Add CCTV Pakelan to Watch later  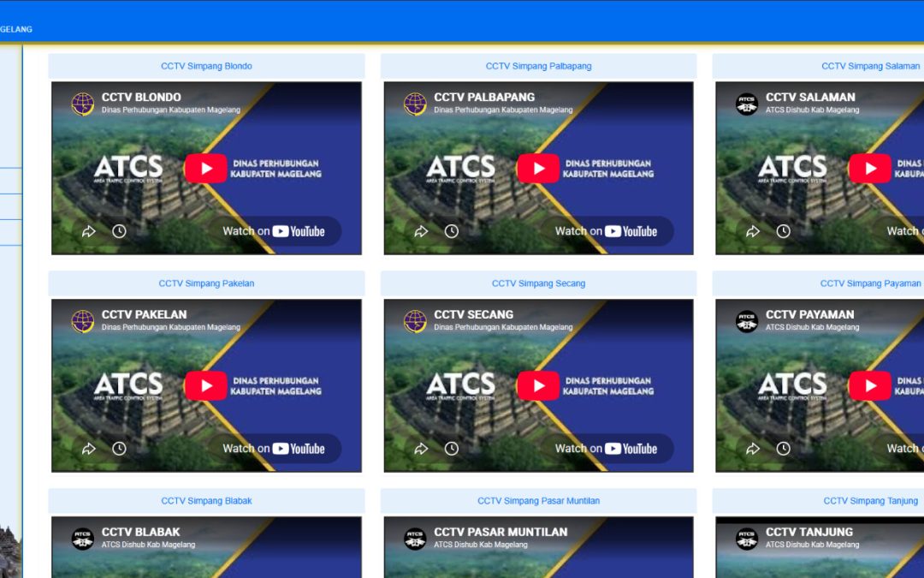click(119, 449)
